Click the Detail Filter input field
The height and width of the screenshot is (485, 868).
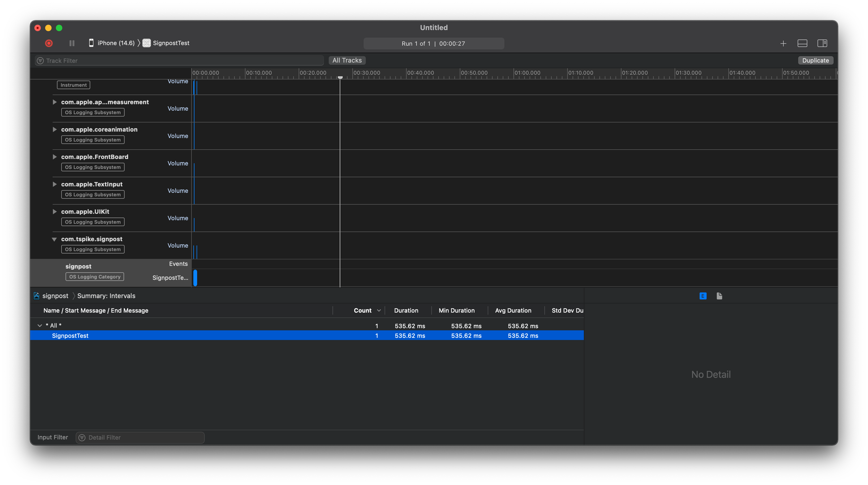pos(143,437)
